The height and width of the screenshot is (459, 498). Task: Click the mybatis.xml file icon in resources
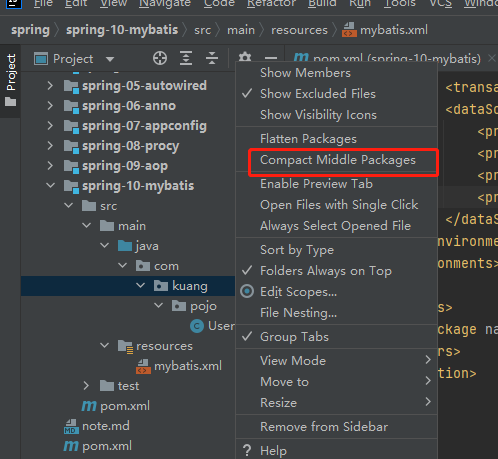click(143, 366)
